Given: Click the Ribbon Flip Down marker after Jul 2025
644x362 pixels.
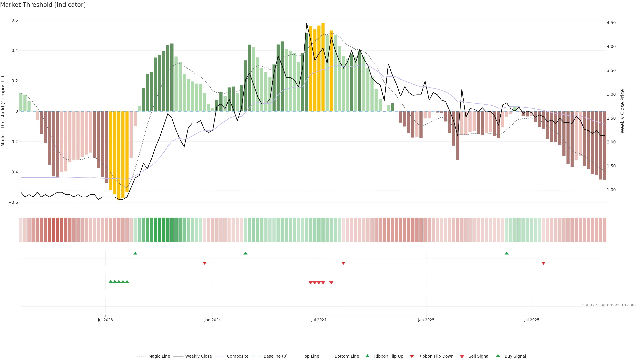Looking at the screenshot, I should pyautogui.click(x=544, y=263).
